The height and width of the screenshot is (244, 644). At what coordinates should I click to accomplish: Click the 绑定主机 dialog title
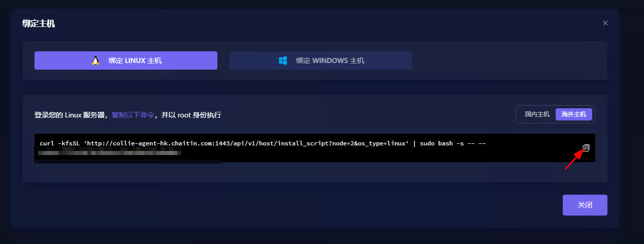point(39,23)
